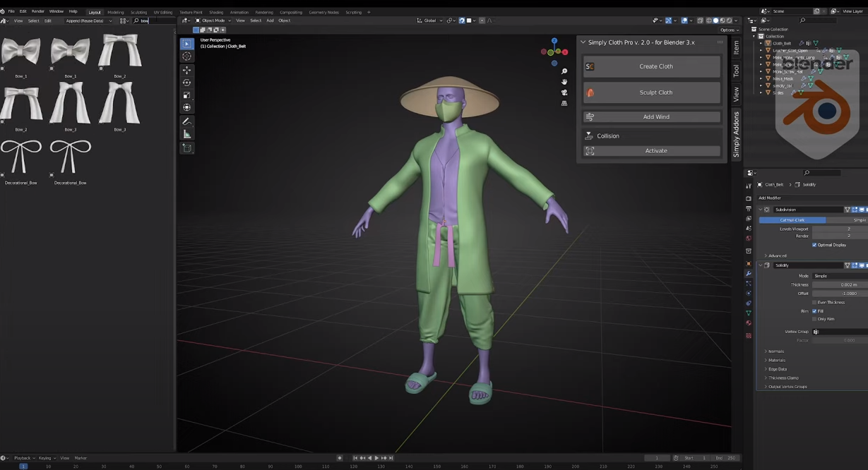868x470 pixels.
Task: Switch to the Sculpting workspace tab
Action: pyautogui.click(x=138, y=12)
